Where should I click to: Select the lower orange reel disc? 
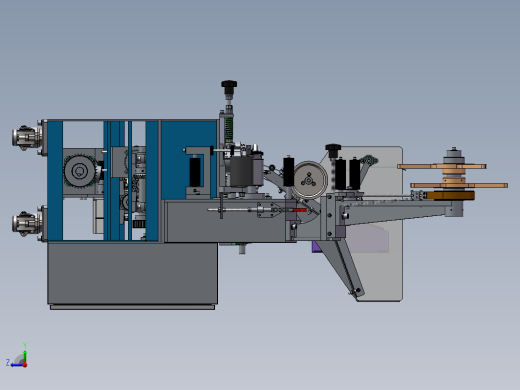(459, 185)
